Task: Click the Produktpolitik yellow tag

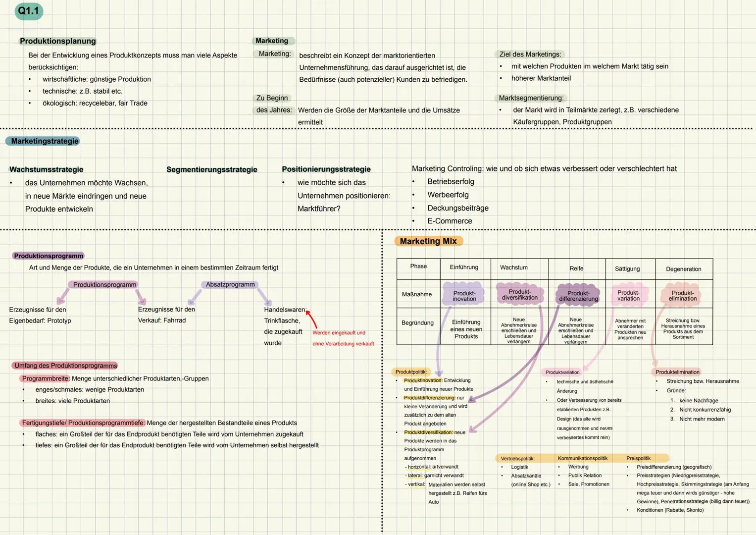Action: 411,372
